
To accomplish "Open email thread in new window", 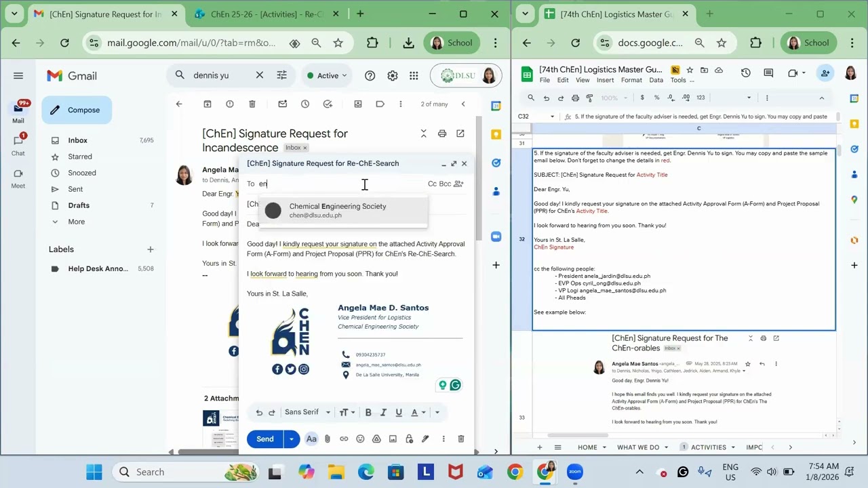I will tap(460, 134).
